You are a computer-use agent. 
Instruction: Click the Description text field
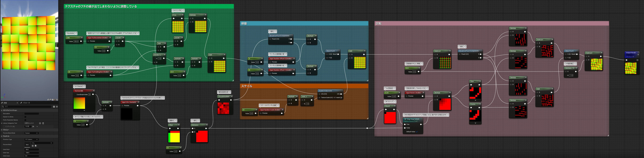[x=32, y=114]
